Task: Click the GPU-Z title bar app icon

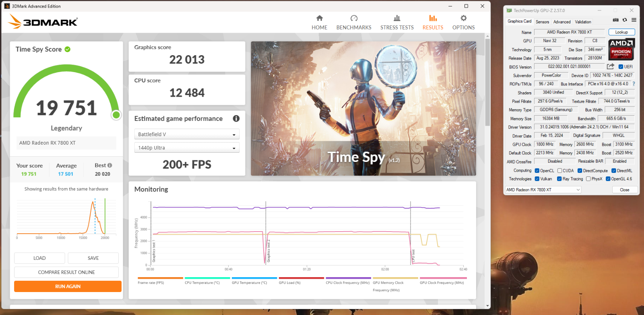Action: pos(509,10)
